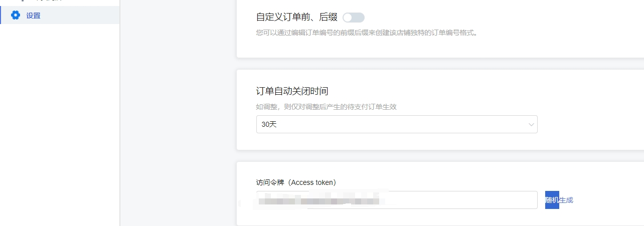Click the blue active indicator bar beside 设置

pyautogui.click(x=1, y=16)
